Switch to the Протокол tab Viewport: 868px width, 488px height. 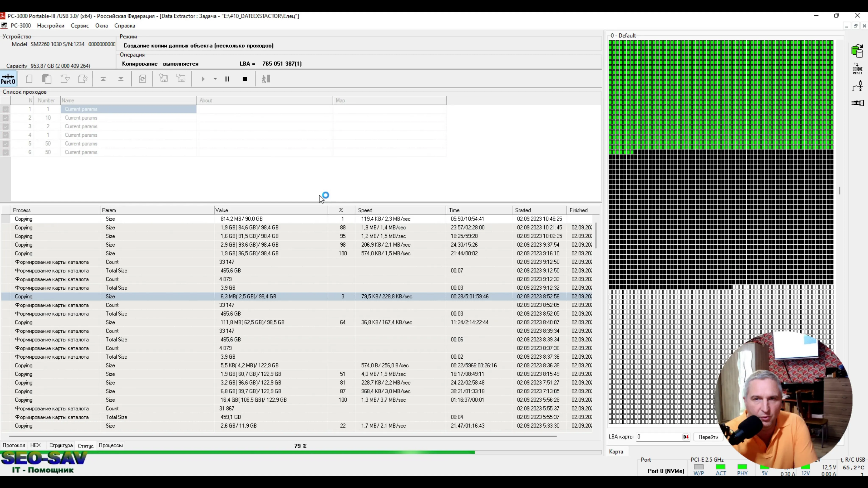(x=14, y=445)
